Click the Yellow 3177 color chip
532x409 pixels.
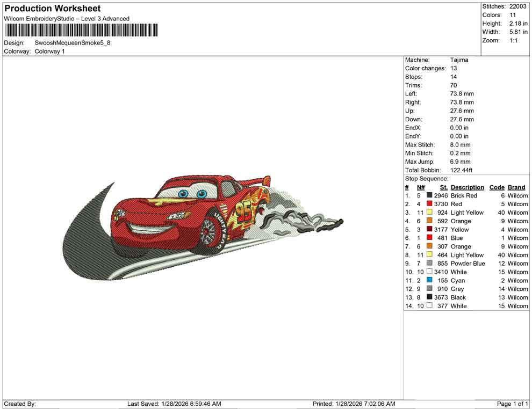point(428,229)
